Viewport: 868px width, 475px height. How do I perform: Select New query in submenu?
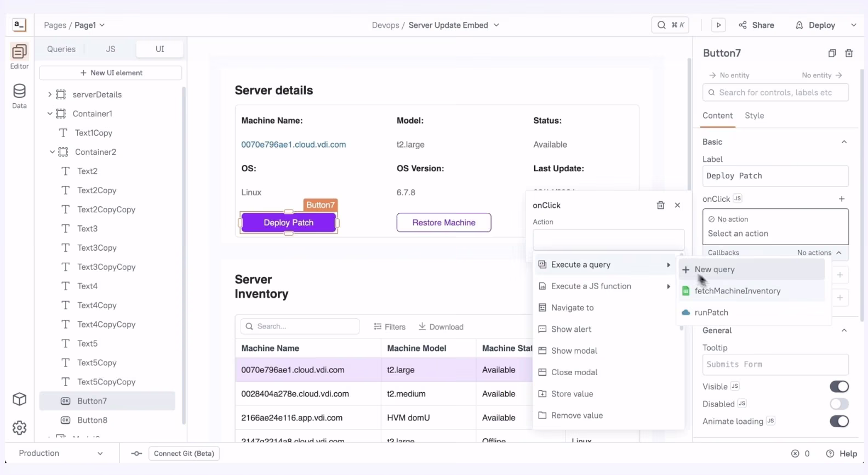click(x=752, y=269)
